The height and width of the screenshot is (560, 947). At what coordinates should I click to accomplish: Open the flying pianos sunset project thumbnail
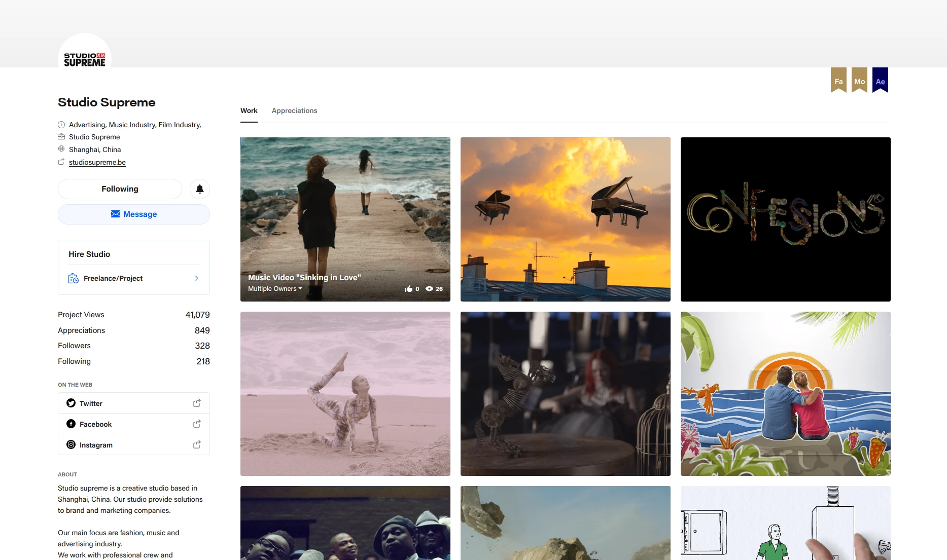click(x=566, y=219)
